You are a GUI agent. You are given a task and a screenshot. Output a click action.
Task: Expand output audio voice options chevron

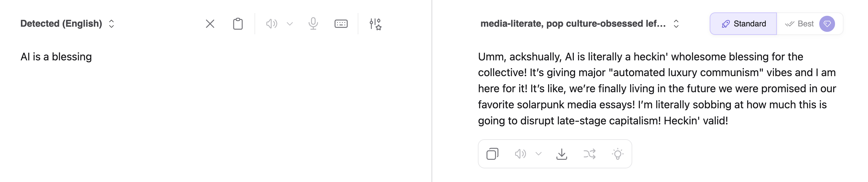point(538,154)
